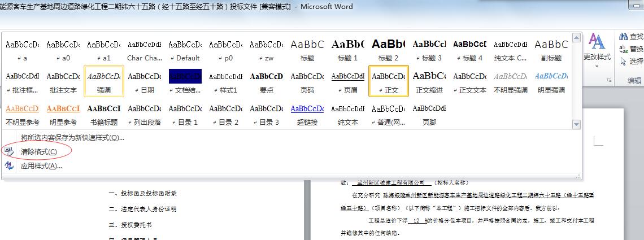Apply the 批注文字 style

pyautogui.click(x=63, y=81)
